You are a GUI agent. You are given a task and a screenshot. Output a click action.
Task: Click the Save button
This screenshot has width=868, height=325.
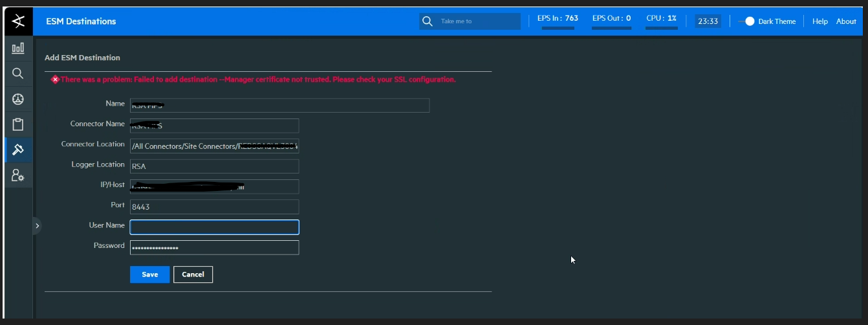[x=149, y=275]
